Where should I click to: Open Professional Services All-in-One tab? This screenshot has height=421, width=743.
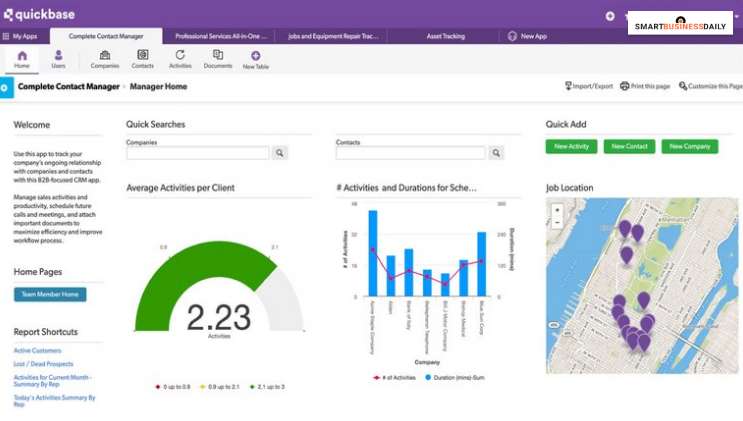point(221,36)
